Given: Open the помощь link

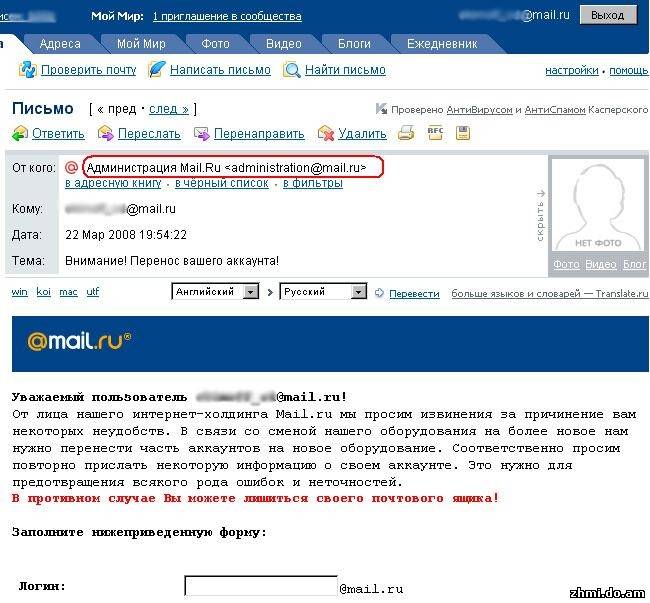Looking at the screenshot, I should 628,70.
